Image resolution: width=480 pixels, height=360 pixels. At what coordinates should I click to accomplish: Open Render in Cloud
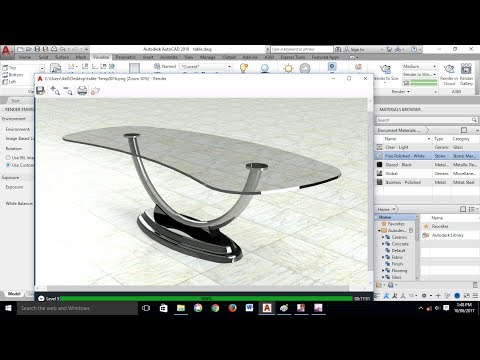[x=449, y=74]
